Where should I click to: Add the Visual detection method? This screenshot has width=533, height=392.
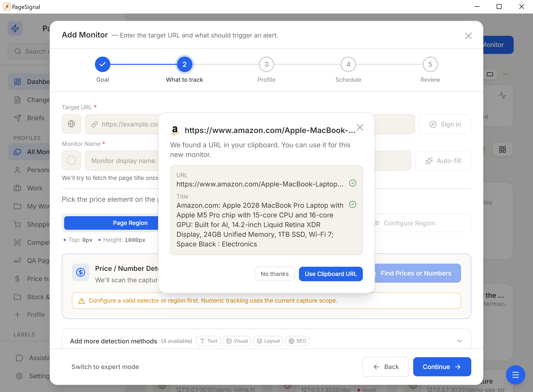point(237,341)
